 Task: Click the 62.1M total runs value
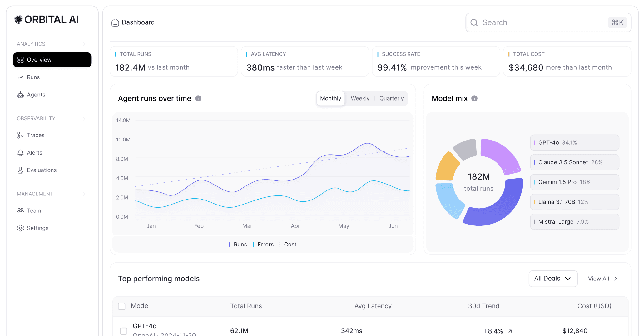tap(239, 331)
